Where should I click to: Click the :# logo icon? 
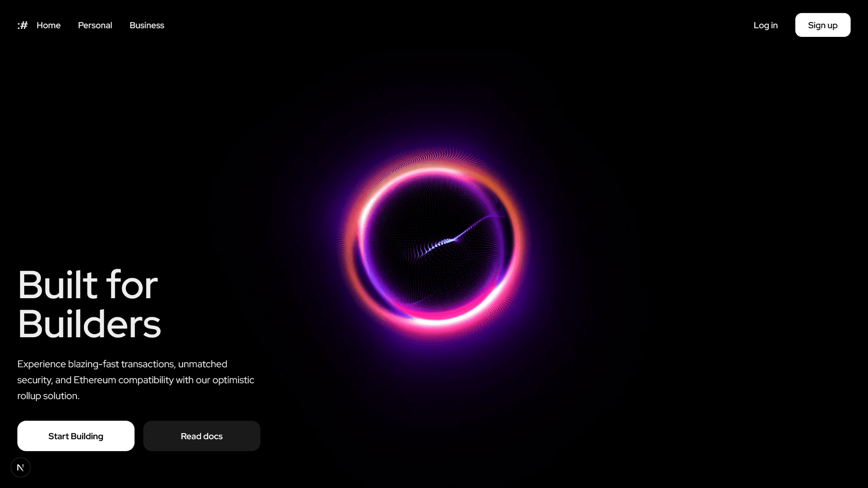pos(22,25)
